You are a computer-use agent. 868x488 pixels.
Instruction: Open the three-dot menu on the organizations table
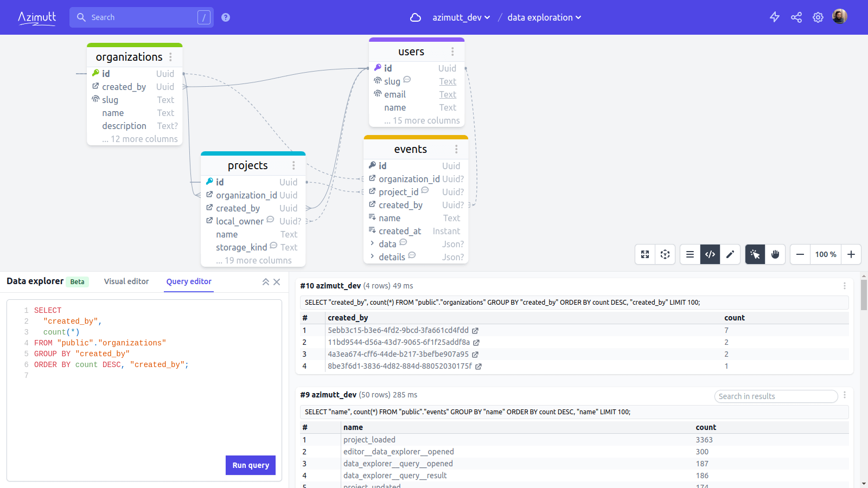click(171, 56)
